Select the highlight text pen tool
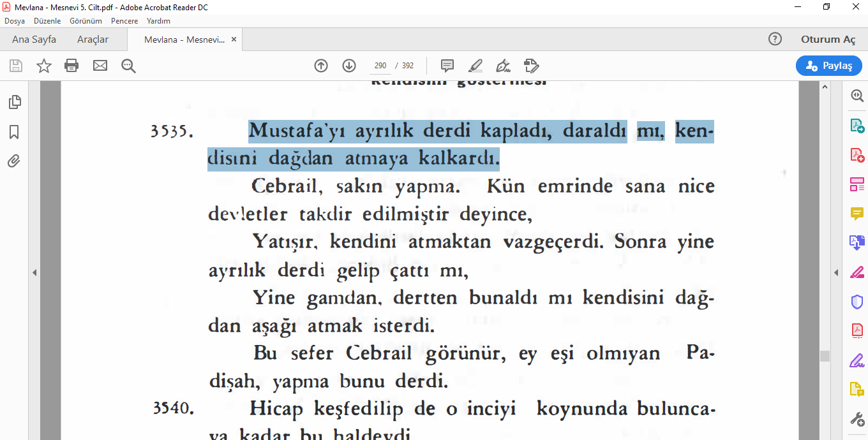 coord(475,66)
